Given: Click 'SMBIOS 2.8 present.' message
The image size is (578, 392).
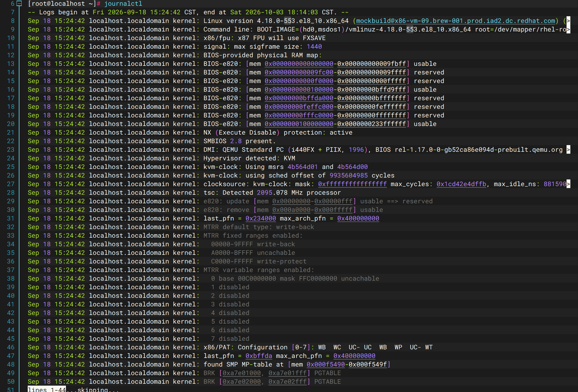Looking at the screenshot, I should 239,141.
